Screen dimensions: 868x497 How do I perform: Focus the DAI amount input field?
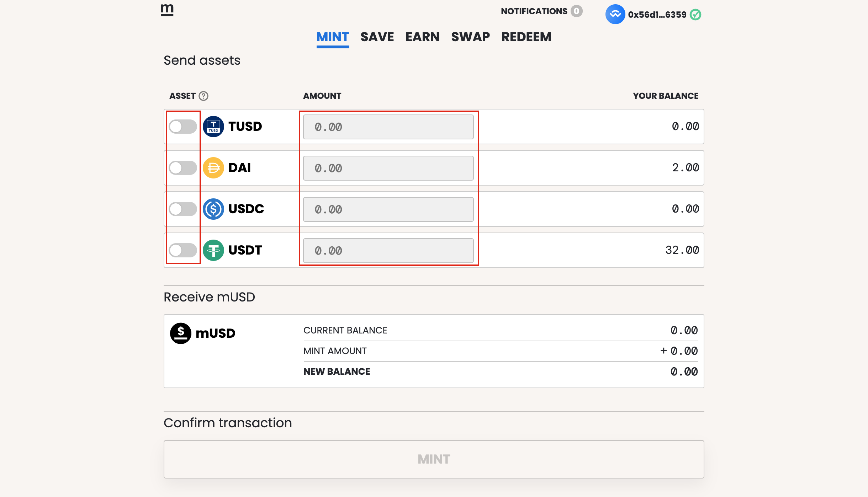click(x=388, y=168)
